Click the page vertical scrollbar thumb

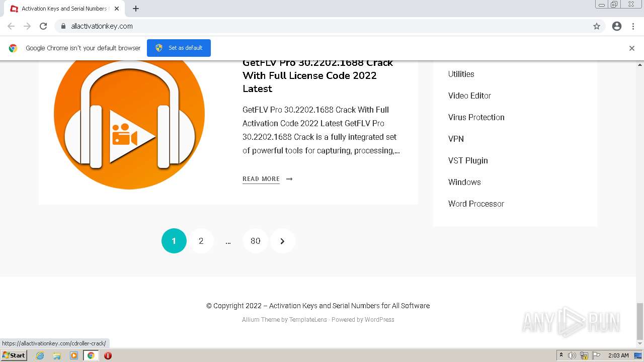[640, 322]
